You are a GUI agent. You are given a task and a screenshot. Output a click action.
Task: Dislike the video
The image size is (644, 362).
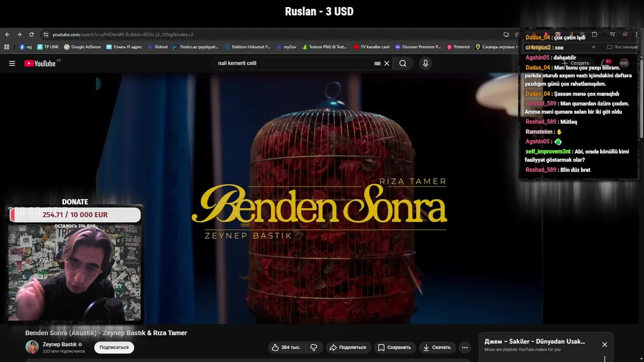tap(313, 347)
